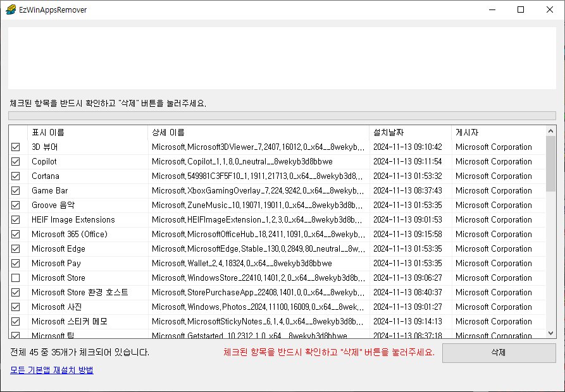Close the EzWinAppsRemover window

550,9
